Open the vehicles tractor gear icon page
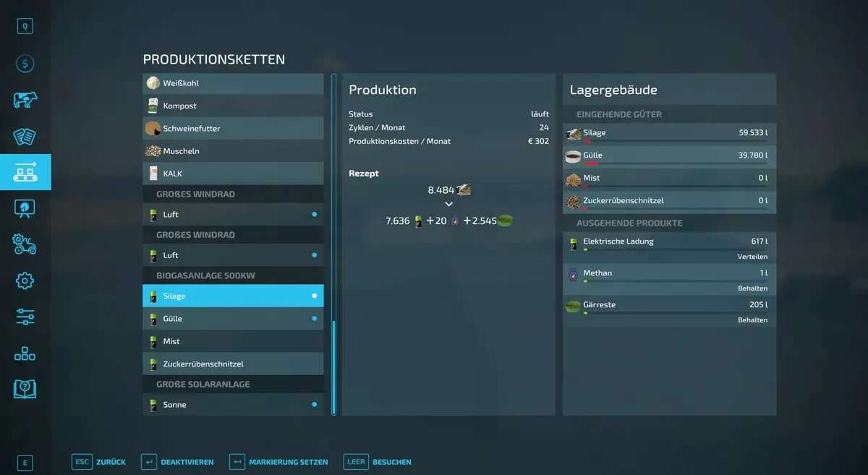The width and height of the screenshot is (868, 475). [25, 244]
